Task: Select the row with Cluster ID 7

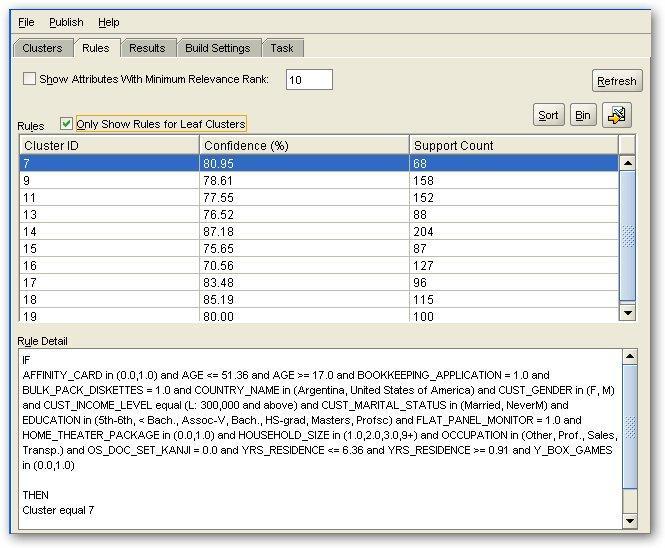Action: click(x=319, y=163)
